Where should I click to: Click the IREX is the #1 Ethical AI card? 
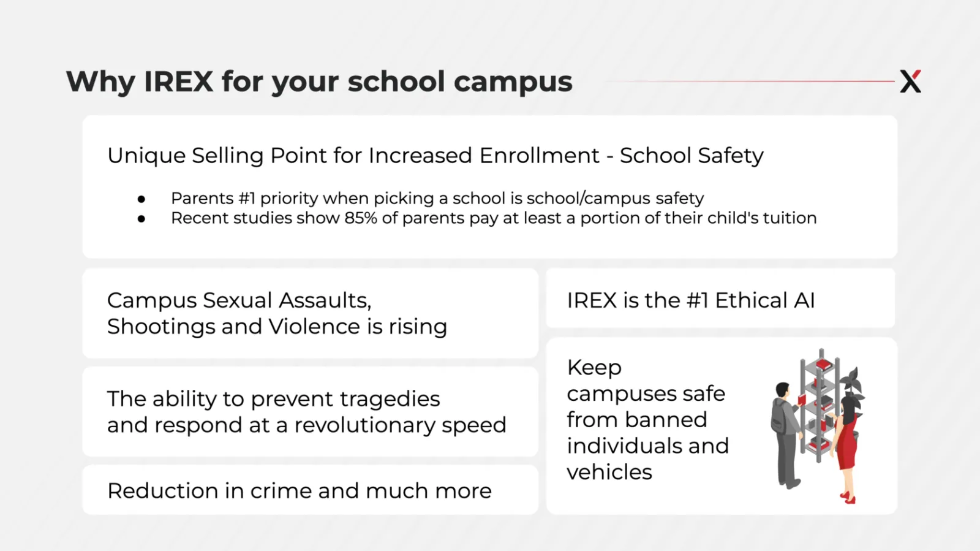[720, 298]
